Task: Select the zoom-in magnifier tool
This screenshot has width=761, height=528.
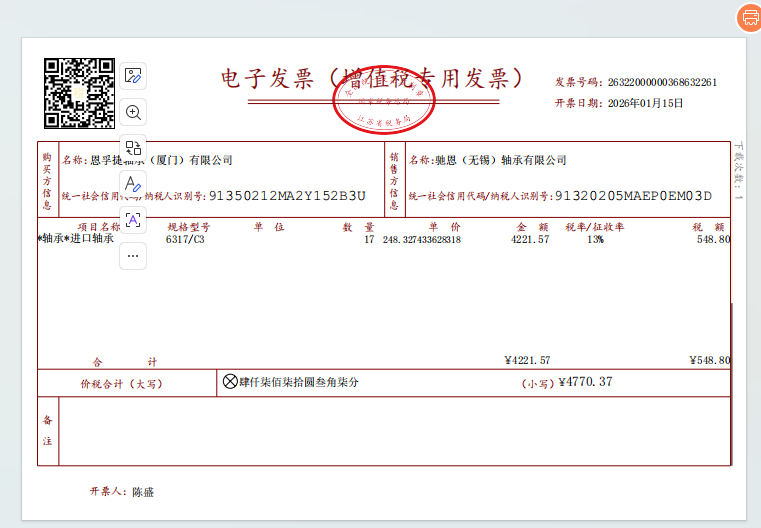Action: pos(133,112)
